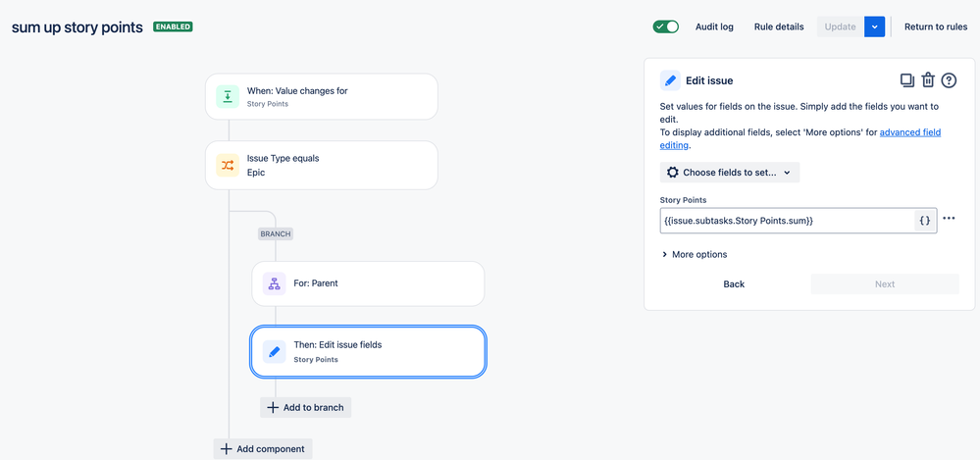Open the three-dots menu beside Story Points
This screenshot has width=980, height=460.
click(949, 218)
